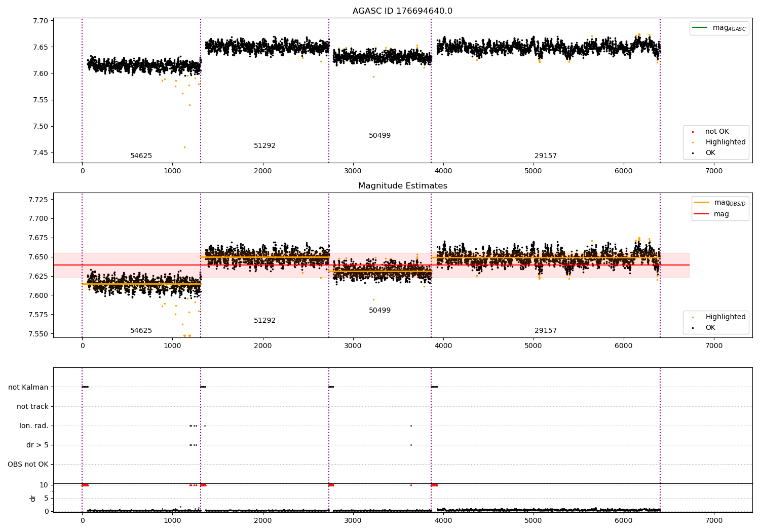Click the 7.60 y-tick label of top plot
Viewport: 760px width, 532px height.
coord(41,73)
